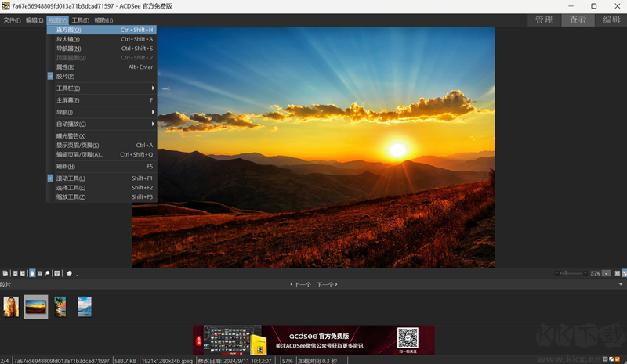Select 显示页眉/页脚 menu entry

click(102, 145)
